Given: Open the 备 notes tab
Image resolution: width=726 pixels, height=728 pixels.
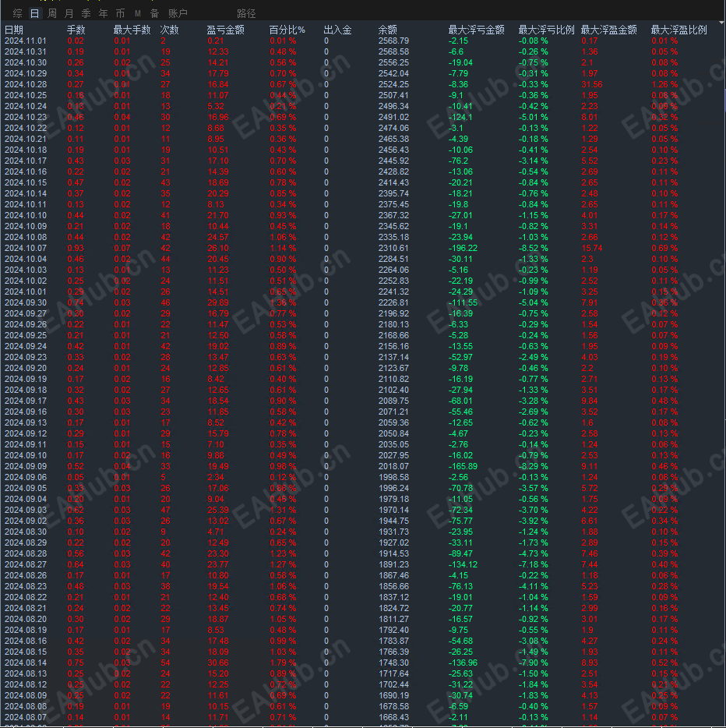Looking at the screenshot, I should 155,13.
